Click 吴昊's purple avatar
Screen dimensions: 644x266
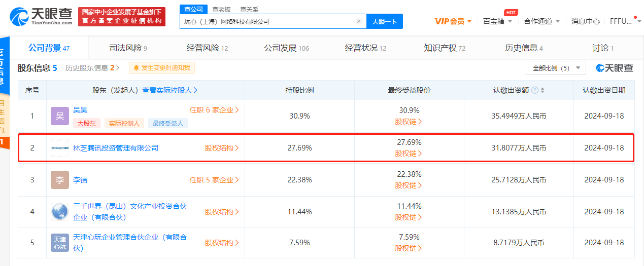[60, 116]
